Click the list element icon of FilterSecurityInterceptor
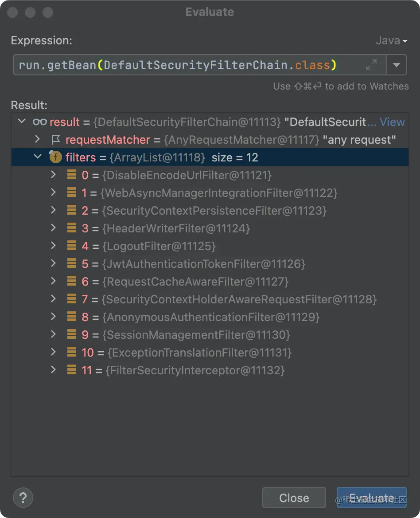The width and height of the screenshot is (420, 518). pyautogui.click(x=72, y=369)
